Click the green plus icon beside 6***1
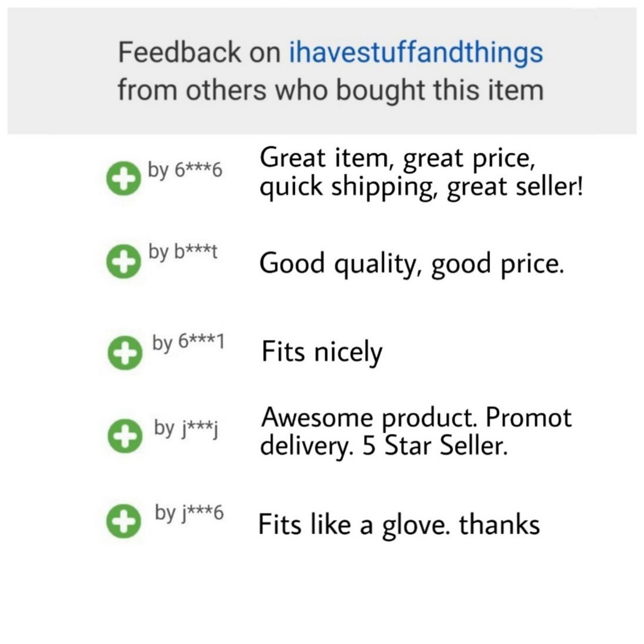Image resolution: width=644 pixels, height=644 pixels. (x=125, y=352)
